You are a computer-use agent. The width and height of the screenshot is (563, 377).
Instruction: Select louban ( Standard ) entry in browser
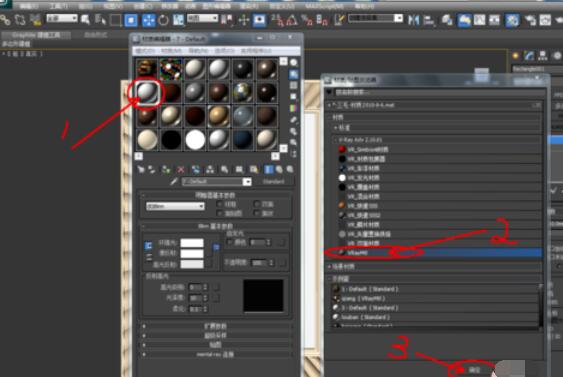point(435,317)
